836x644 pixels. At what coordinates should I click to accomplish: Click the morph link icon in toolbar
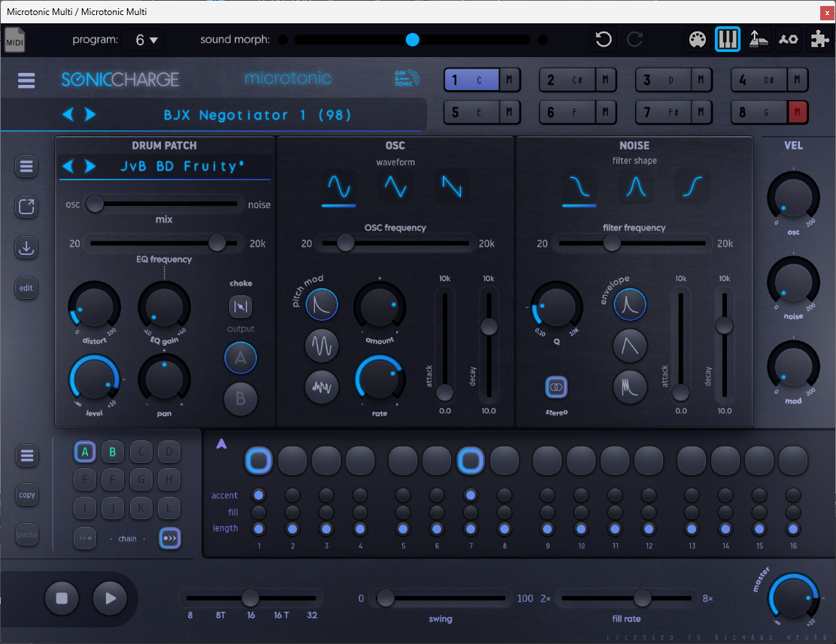pyautogui.click(x=788, y=39)
